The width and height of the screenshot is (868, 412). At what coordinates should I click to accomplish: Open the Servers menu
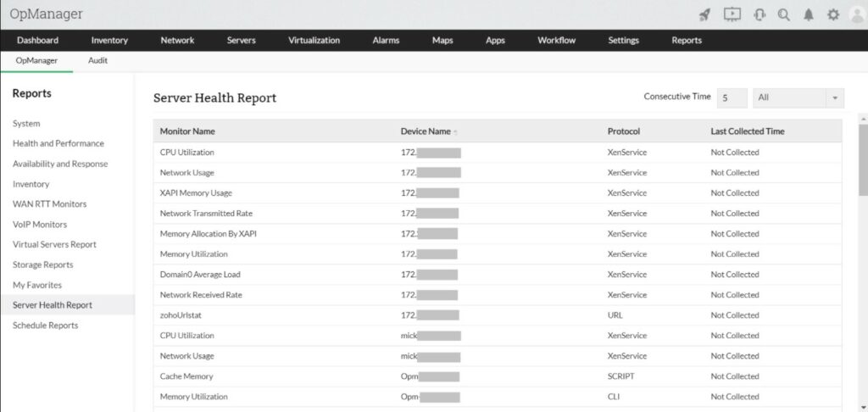(242, 41)
